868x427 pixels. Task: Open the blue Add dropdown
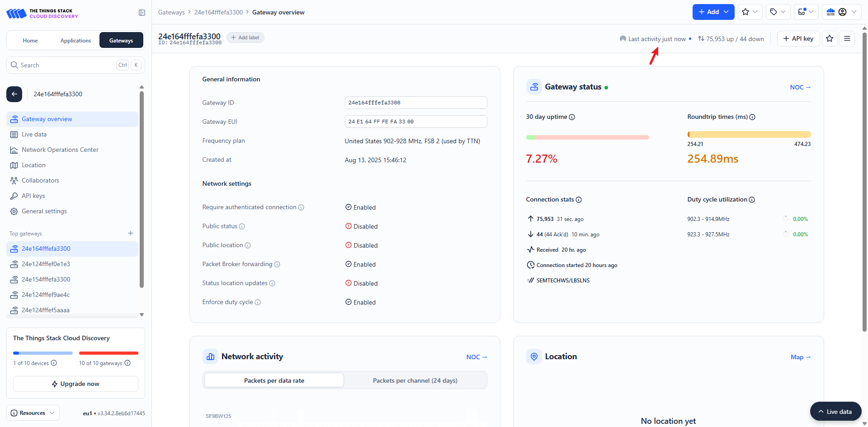713,12
